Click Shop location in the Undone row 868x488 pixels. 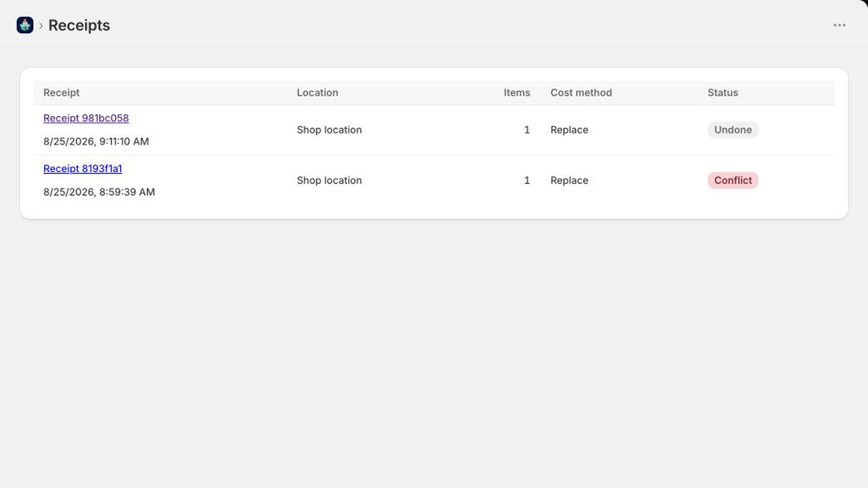tap(329, 130)
